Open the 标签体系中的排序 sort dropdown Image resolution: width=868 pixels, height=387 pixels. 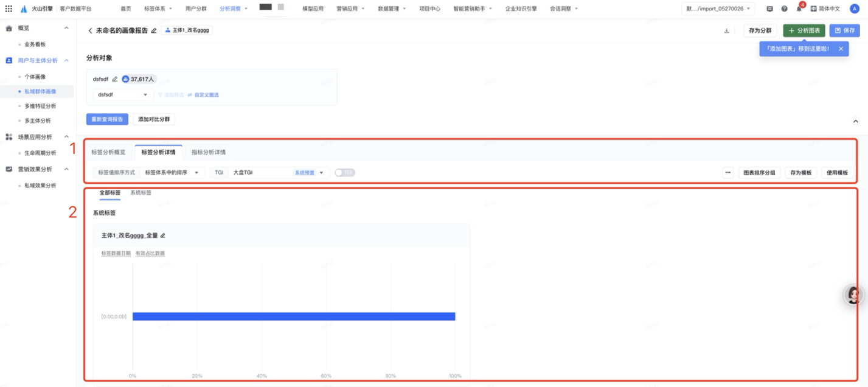point(172,173)
